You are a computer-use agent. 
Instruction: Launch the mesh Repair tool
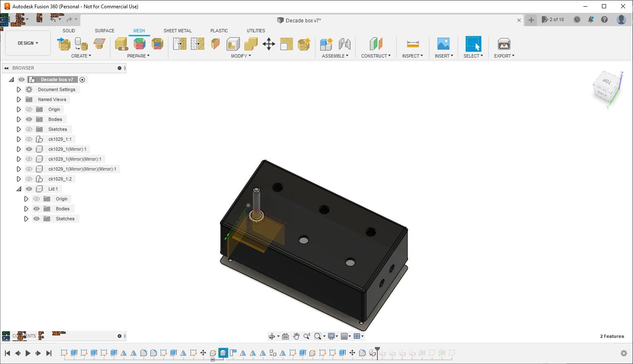click(121, 44)
